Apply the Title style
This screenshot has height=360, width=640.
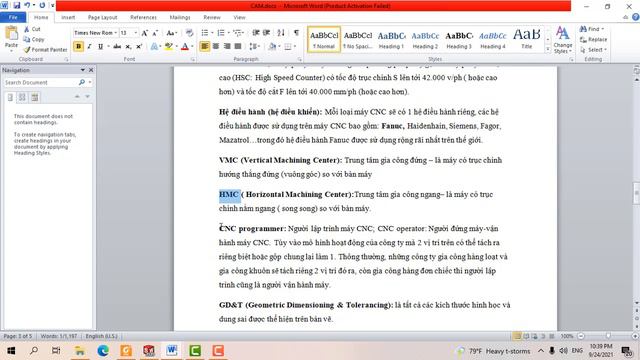click(527, 40)
